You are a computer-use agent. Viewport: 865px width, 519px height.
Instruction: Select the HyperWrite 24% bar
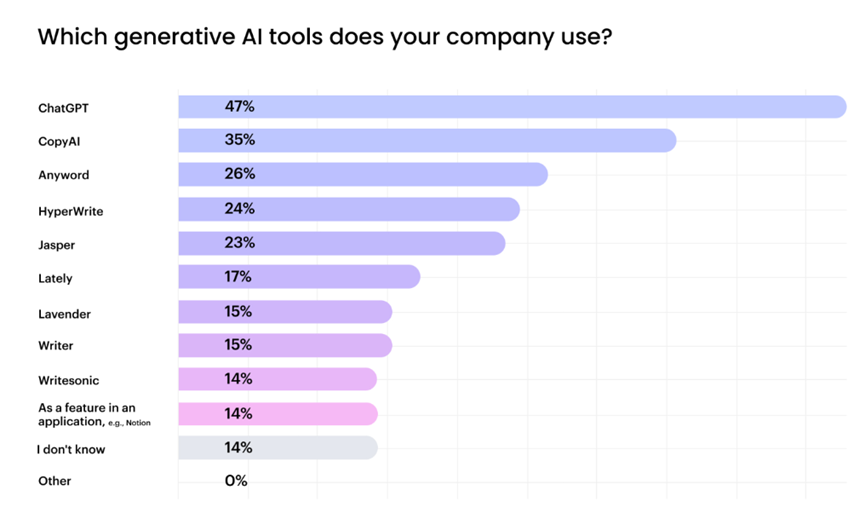point(349,210)
